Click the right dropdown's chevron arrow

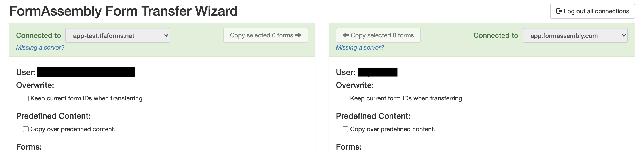coord(623,35)
